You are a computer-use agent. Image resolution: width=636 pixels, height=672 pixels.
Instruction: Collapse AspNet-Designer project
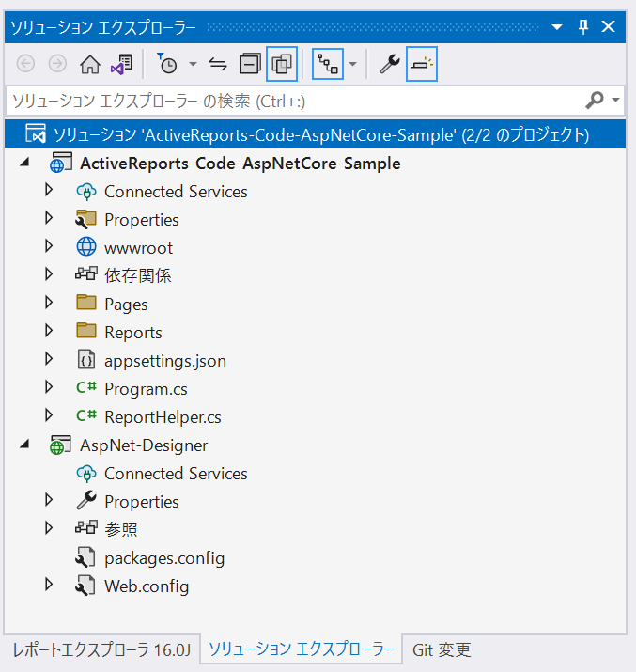[x=24, y=445]
